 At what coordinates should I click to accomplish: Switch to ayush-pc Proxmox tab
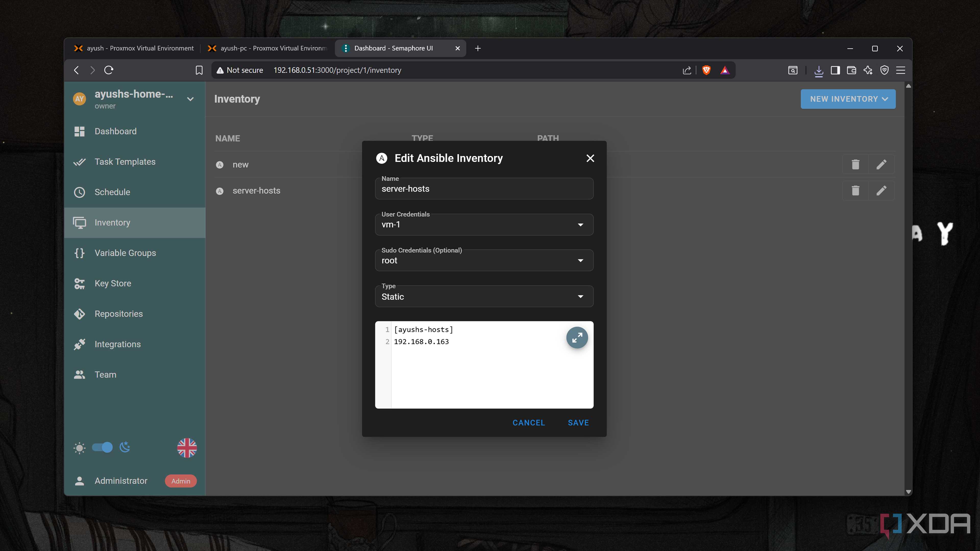pos(267,48)
